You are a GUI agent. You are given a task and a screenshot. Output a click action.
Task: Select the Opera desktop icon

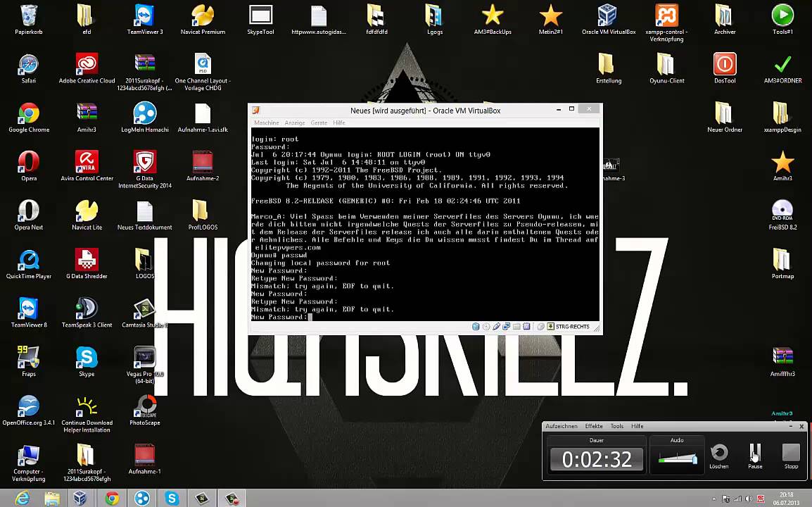pyautogui.click(x=28, y=166)
